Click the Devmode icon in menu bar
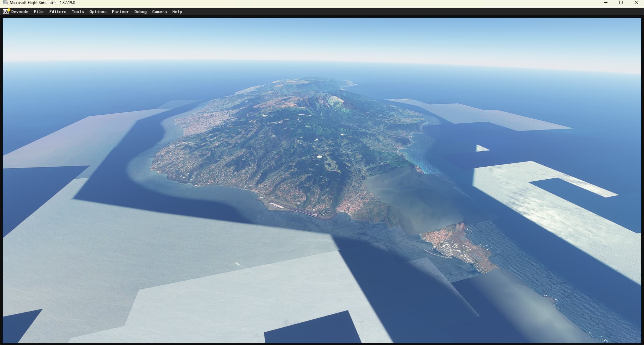644x345 pixels. coord(6,11)
